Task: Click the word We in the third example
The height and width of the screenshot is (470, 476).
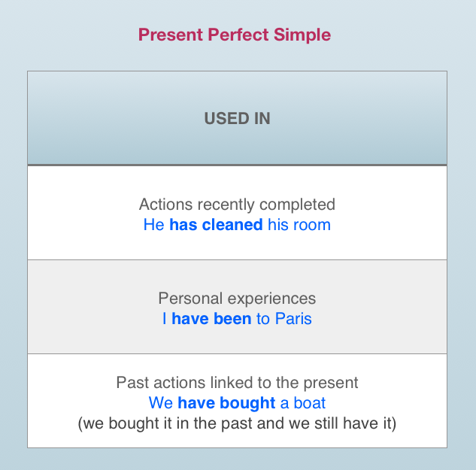Action: click(161, 403)
